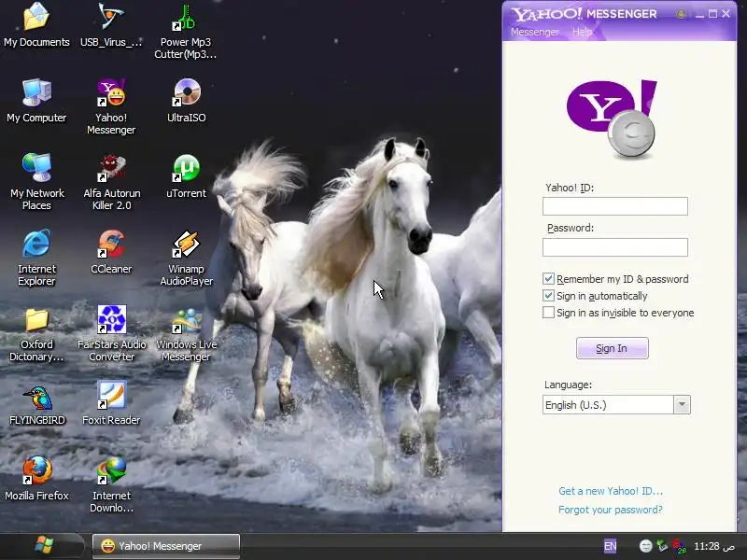Click the Windows Start button

(44, 545)
